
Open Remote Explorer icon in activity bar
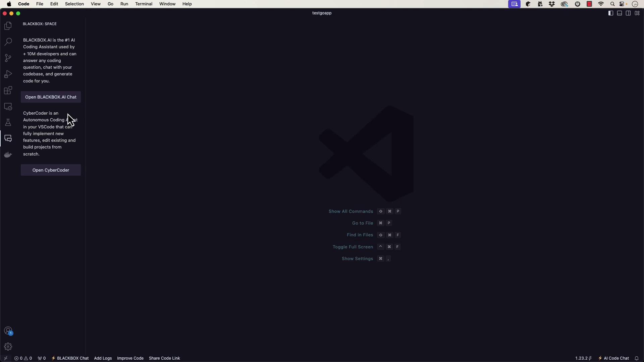8,107
